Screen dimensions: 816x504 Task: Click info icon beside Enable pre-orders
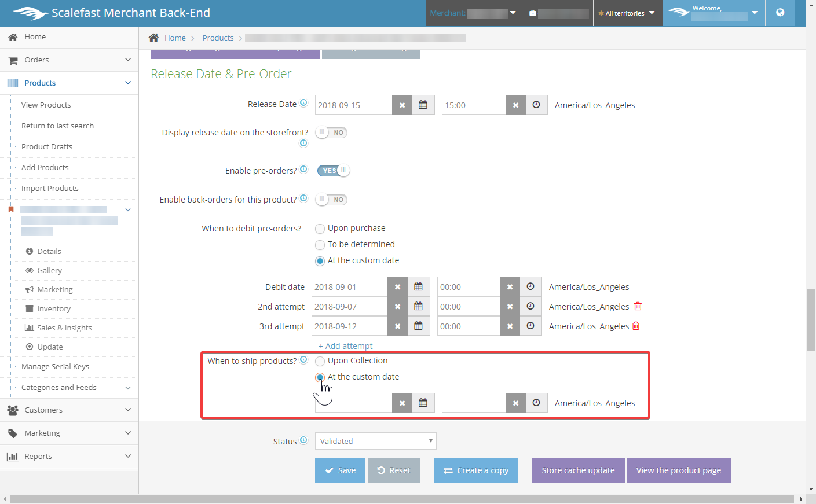303,170
